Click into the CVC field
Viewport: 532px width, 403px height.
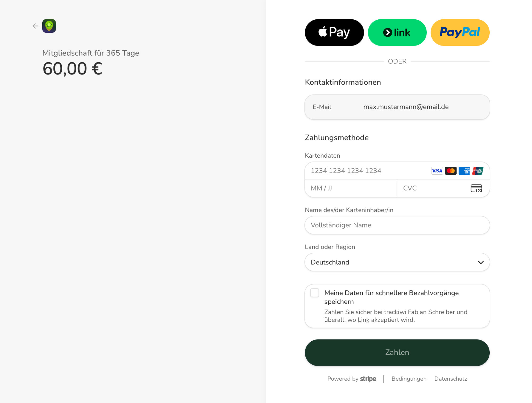point(434,188)
